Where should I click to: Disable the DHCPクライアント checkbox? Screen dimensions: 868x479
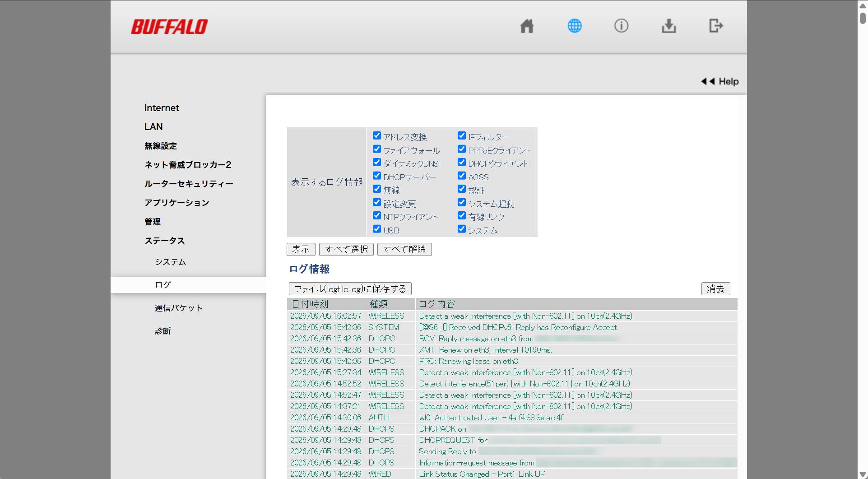click(x=462, y=162)
